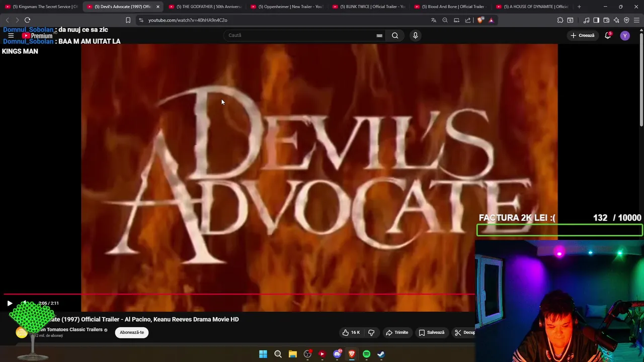Open the account avatar menu

[625, 36]
